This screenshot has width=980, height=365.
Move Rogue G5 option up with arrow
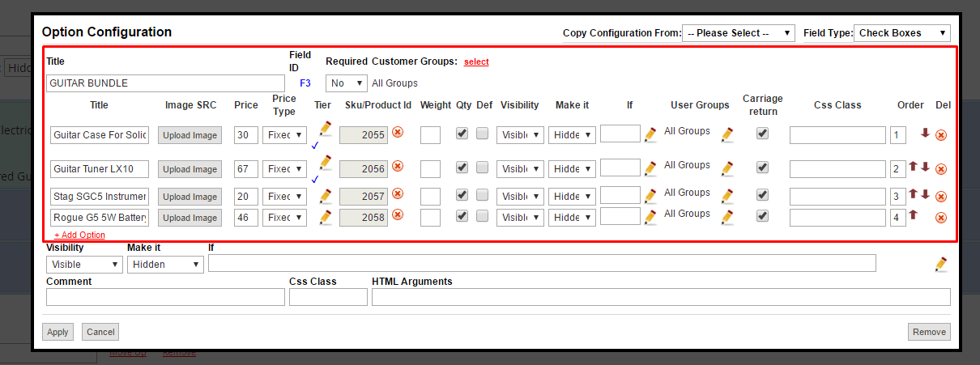pos(913,214)
